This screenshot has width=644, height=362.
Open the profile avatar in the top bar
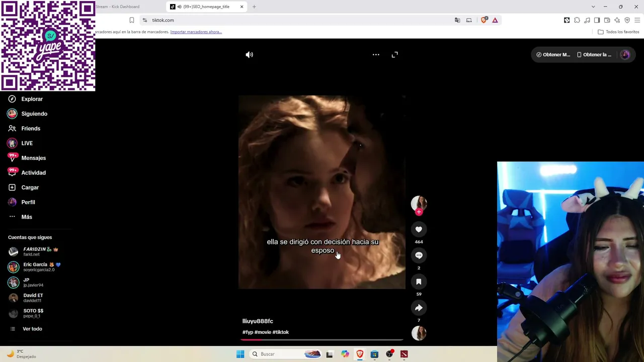point(625,55)
